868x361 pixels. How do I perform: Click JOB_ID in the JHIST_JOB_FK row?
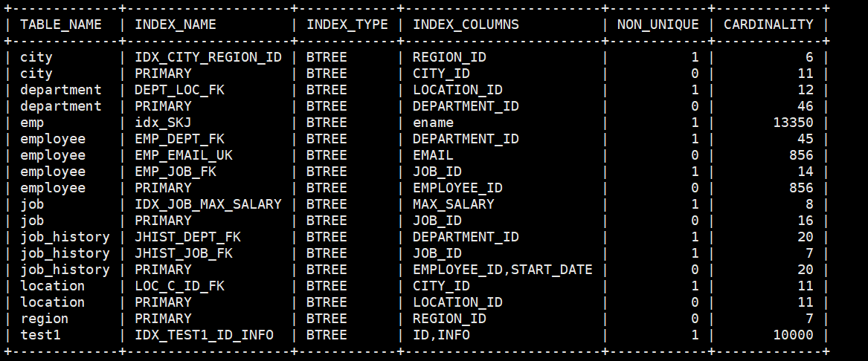click(x=437, y=253)
